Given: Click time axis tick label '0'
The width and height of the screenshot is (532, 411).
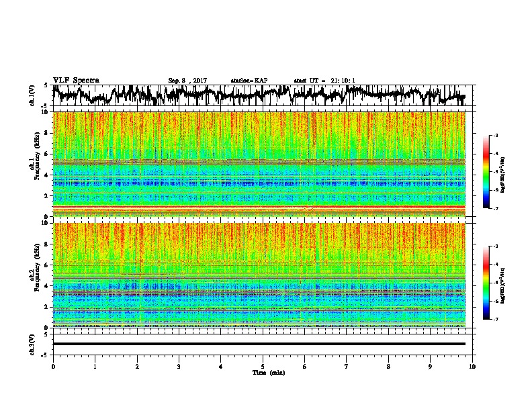Looking at the screenshot, I should [53, 367].
